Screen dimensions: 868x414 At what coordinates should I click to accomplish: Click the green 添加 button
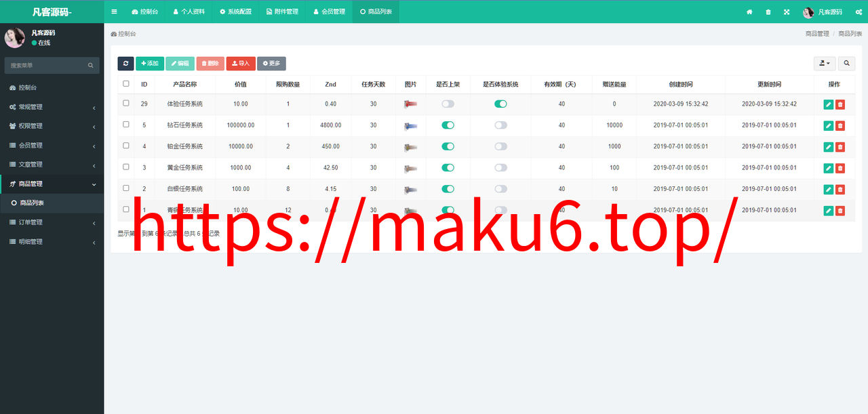click(x=150, y=63)
